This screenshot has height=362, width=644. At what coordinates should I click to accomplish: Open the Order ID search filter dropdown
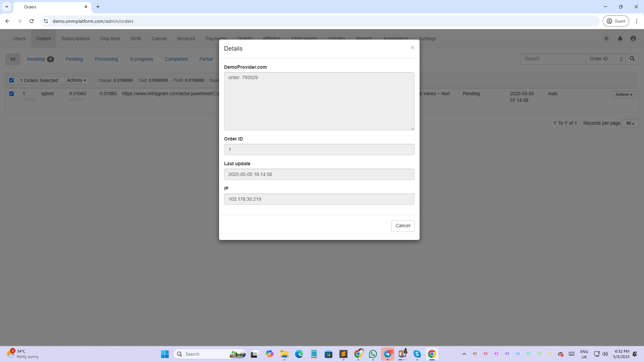[605, 59]
